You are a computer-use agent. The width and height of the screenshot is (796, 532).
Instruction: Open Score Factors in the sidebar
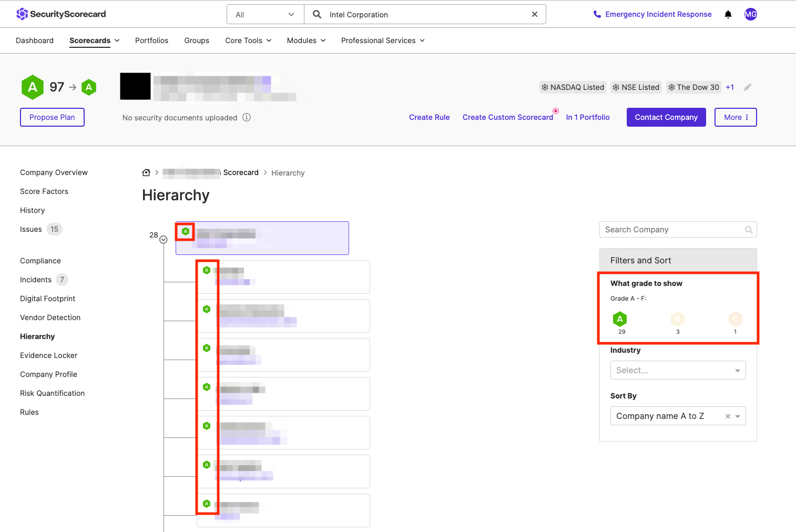point(44,191)
